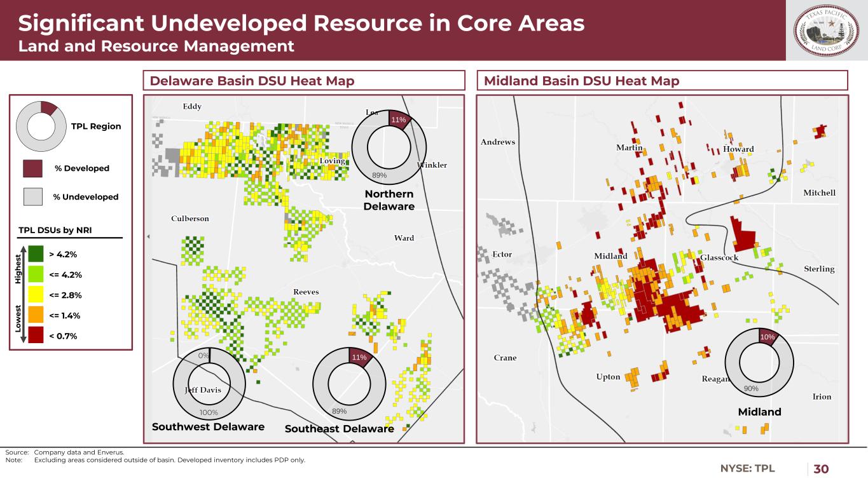This screenshot has height=488, width=868.
Task: Pick the dark green > 4.2% swatch
Action: 36,255
